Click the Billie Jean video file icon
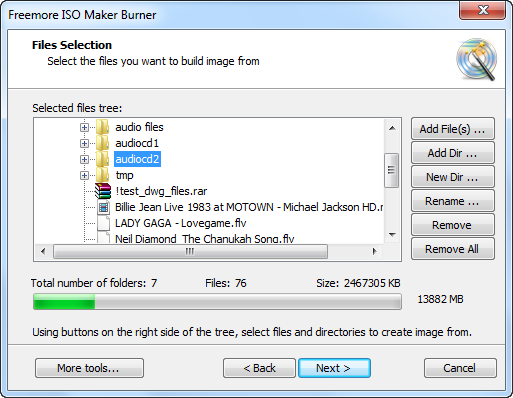 [x=103, y=208]
